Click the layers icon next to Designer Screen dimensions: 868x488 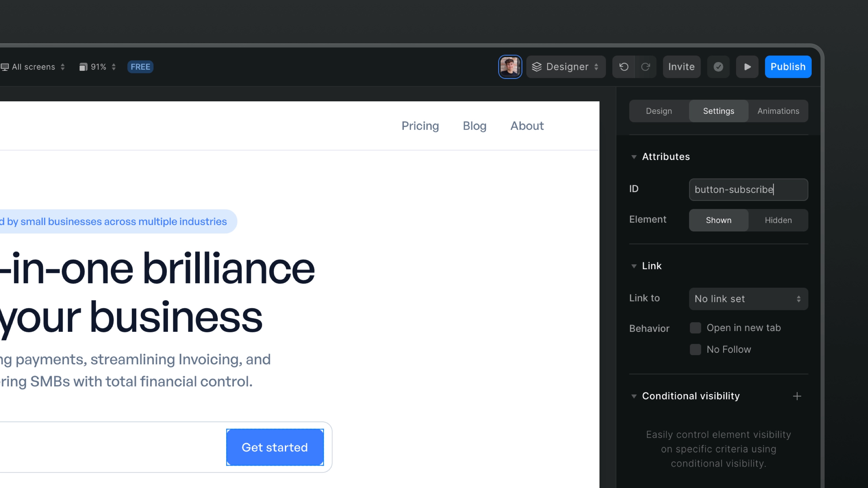click(x=537, y=67)
